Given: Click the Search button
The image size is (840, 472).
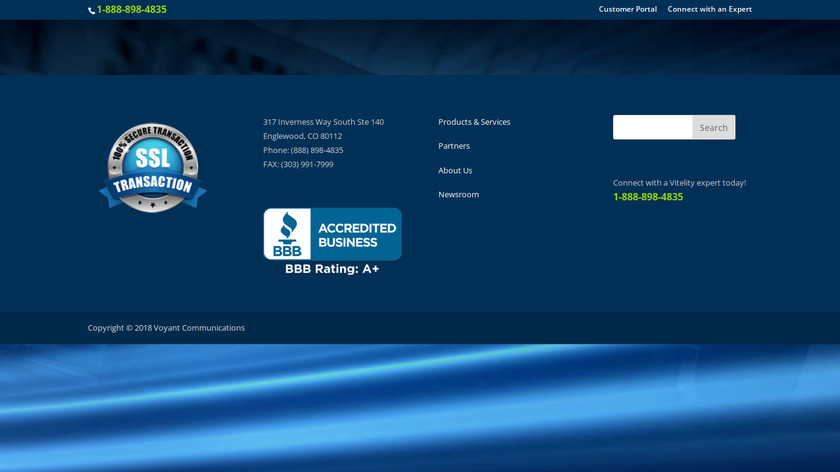Looking at the screenshot, I should [x=714, y=128].
